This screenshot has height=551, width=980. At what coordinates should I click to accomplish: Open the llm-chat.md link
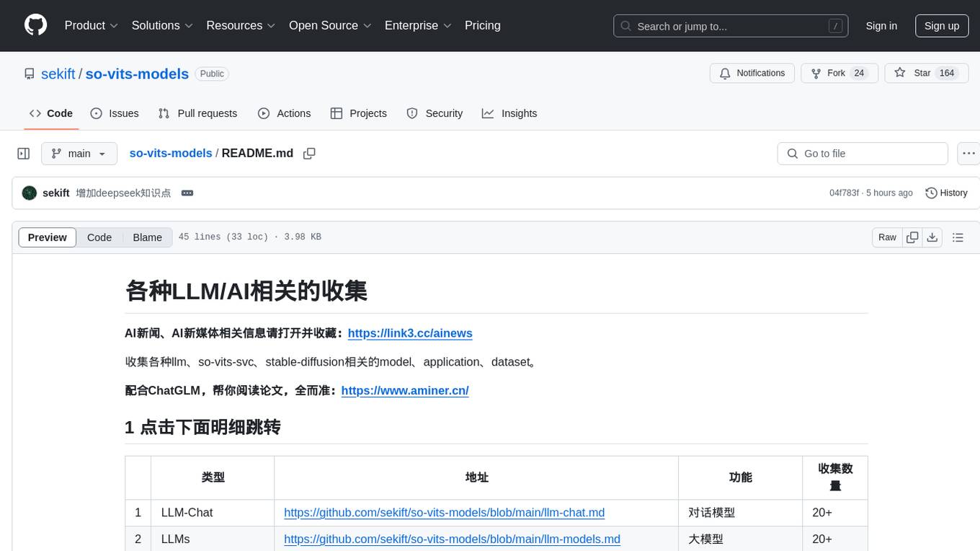(444, 513)
